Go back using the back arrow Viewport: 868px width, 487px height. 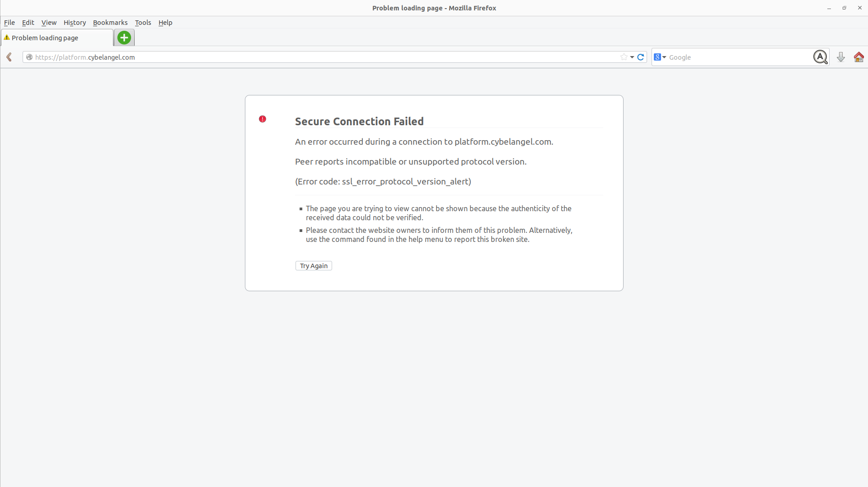tap(9, 57)
